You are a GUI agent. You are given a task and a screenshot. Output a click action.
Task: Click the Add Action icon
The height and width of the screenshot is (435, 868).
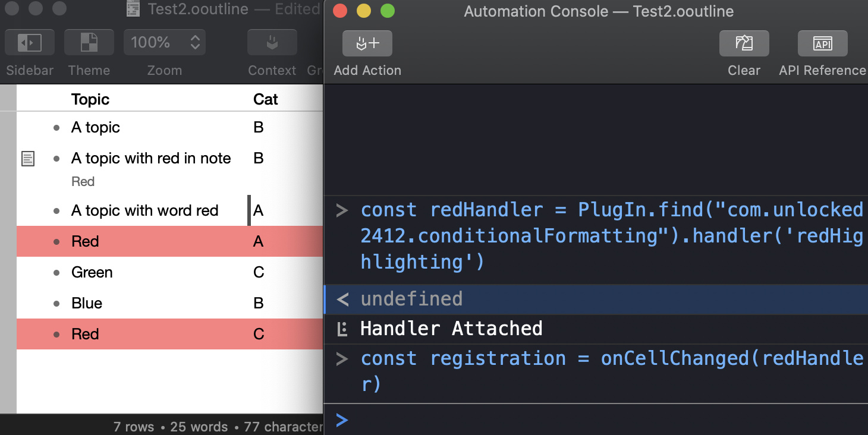point(367,43)
